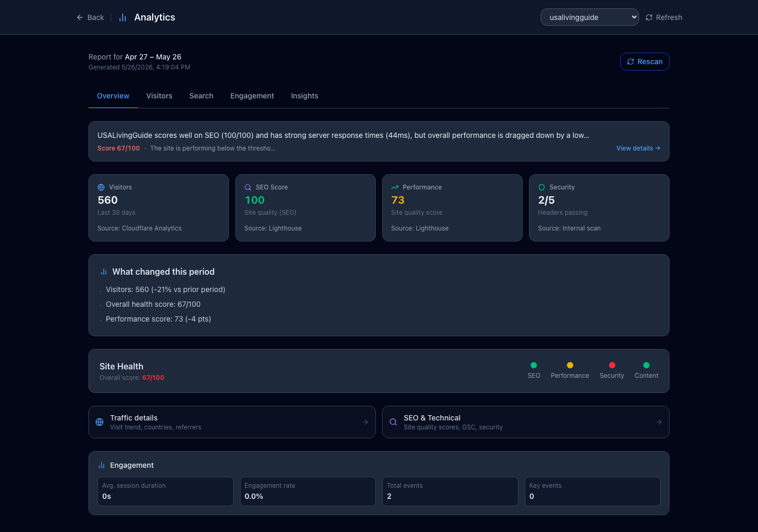Open the Traffic details card
Image resolution: width=758 pixels, height=532 pixels.
(232, 422)
